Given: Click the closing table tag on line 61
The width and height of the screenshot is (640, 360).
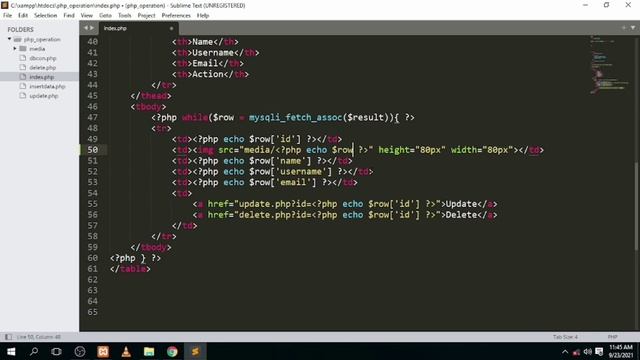Looking at the screenshot, I should tap(130, 269).
